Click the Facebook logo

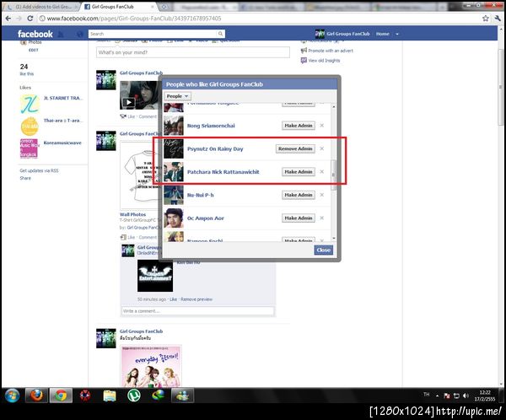point(35,34)
